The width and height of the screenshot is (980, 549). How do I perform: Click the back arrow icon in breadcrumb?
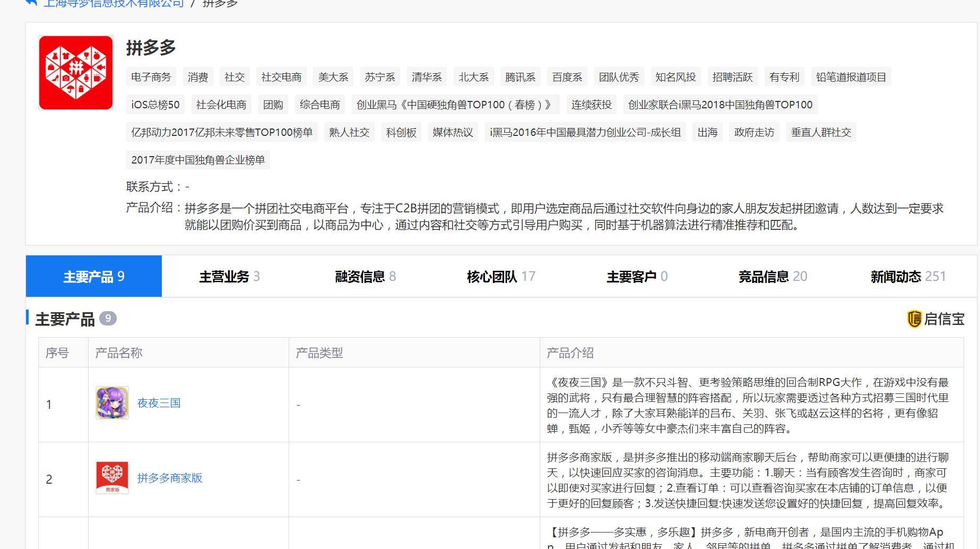31,3
